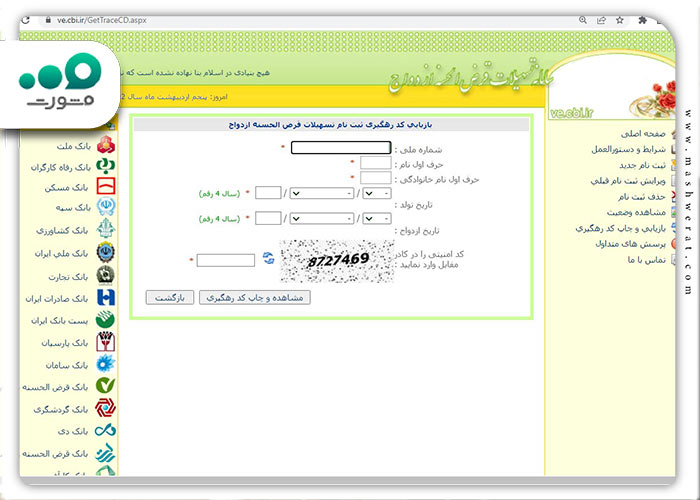Click the بانک رفاه کارگران link text
700x500 pixels.
60,167
